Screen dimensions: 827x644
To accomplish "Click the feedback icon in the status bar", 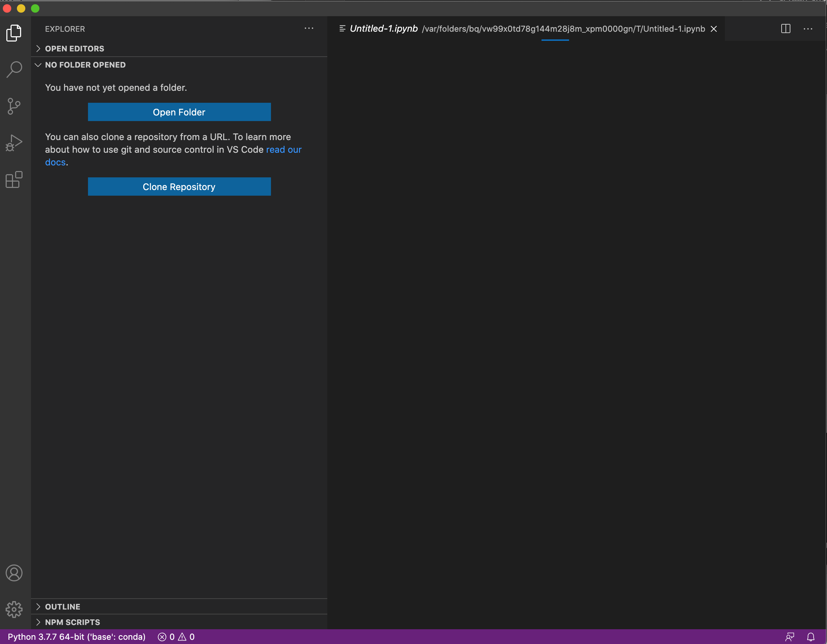I will [790, 637].
